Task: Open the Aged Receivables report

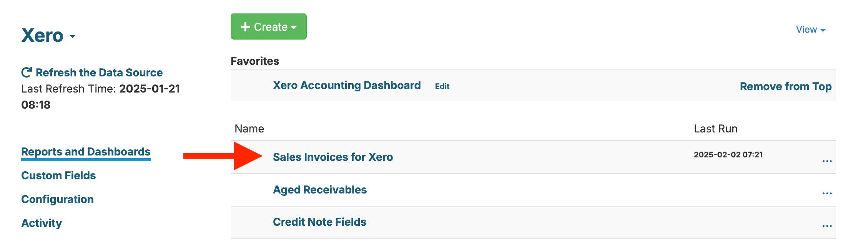Action: click(x=319, y=190)
